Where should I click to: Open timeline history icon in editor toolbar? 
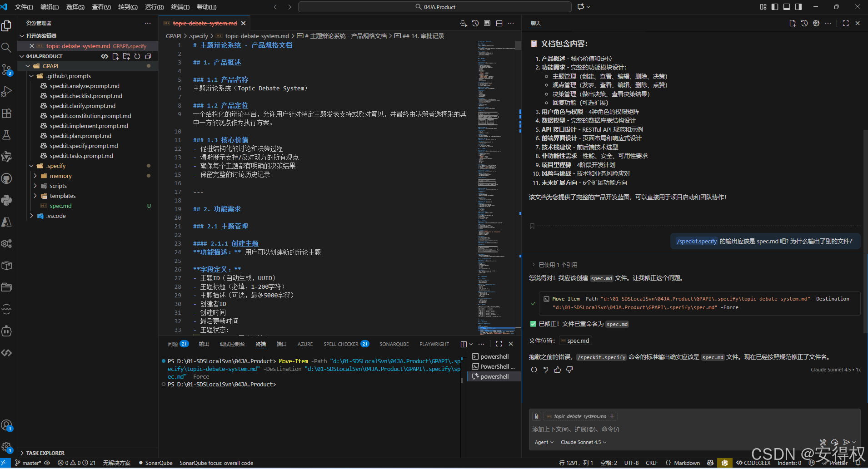475,23
